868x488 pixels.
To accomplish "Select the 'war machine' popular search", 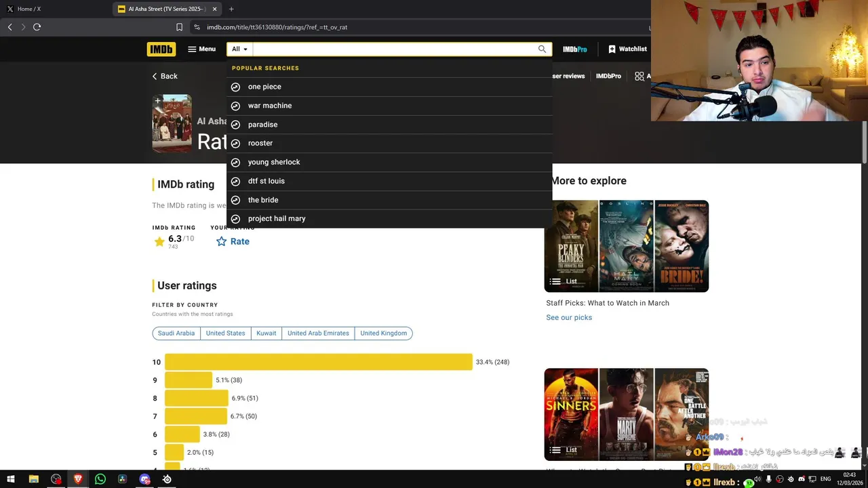I will 389,106.
